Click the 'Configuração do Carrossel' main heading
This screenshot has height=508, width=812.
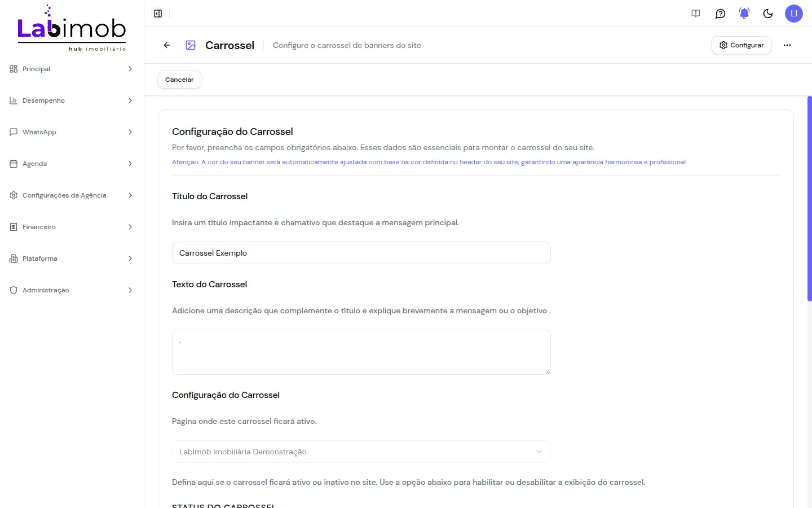(x=232, y=132)
